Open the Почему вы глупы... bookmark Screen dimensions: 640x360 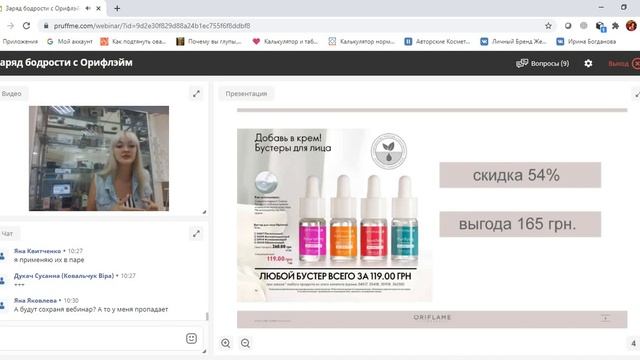coord(209,42)
